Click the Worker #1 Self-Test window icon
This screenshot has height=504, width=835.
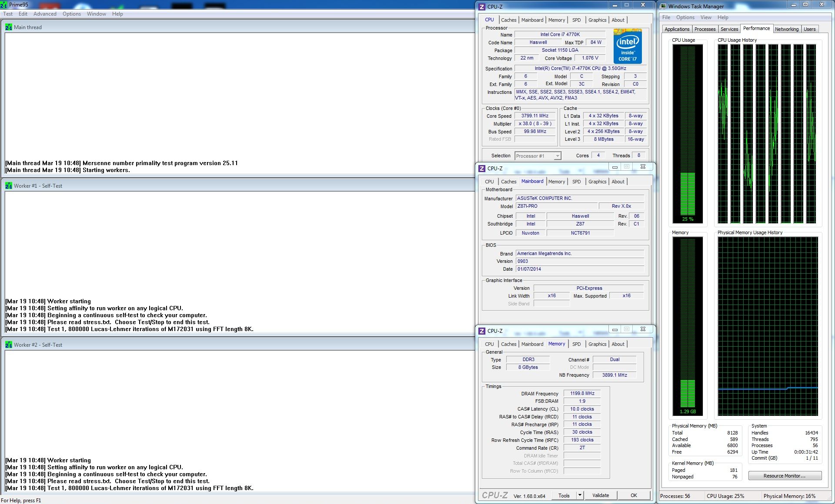(x=8, y=186)
